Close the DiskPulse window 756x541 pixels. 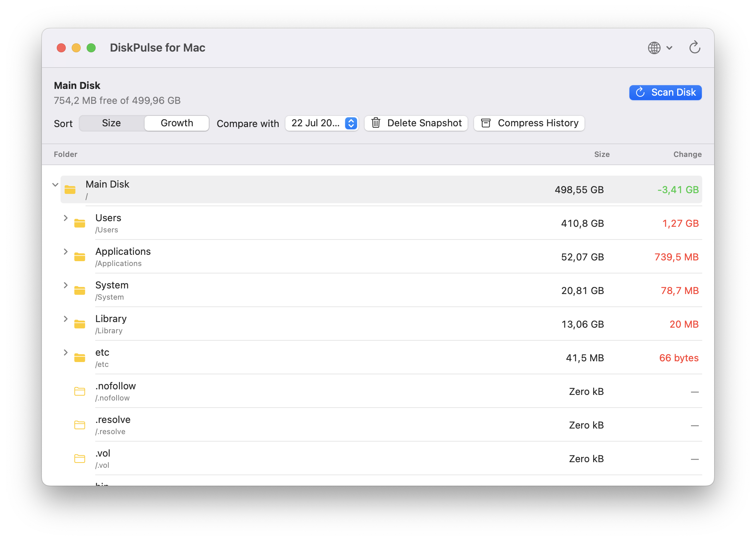61,48
